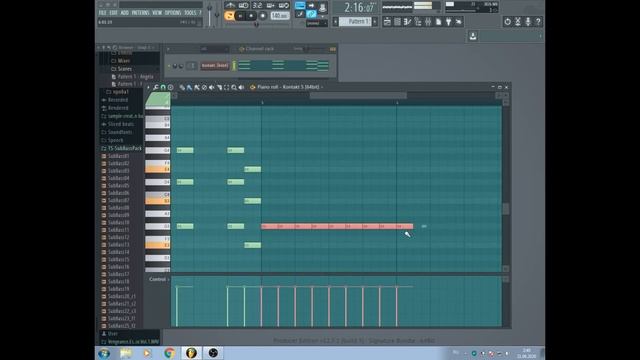Click the Record button in transport panel

coord(263,16)
